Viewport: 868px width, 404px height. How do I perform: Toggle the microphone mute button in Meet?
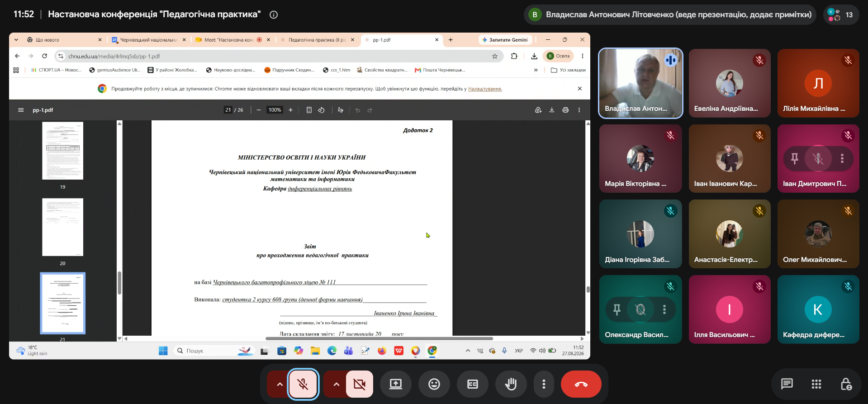(303, 384)
